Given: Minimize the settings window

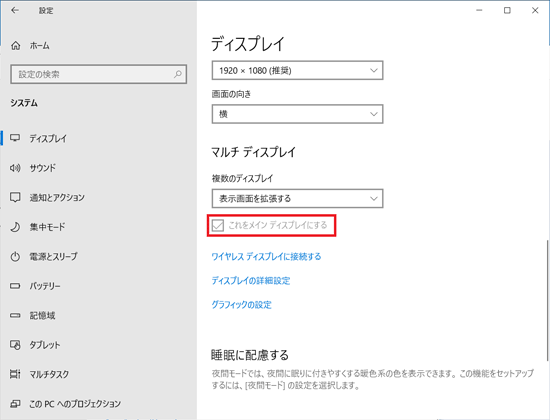Looking at the screenshot, I should [x=479, y=11].
